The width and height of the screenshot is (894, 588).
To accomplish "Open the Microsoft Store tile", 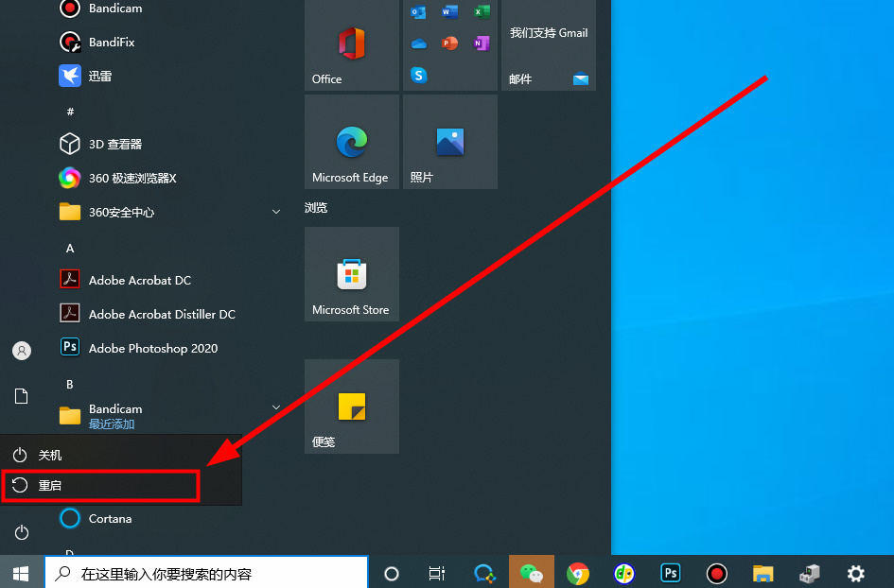I will coord(351,274).
